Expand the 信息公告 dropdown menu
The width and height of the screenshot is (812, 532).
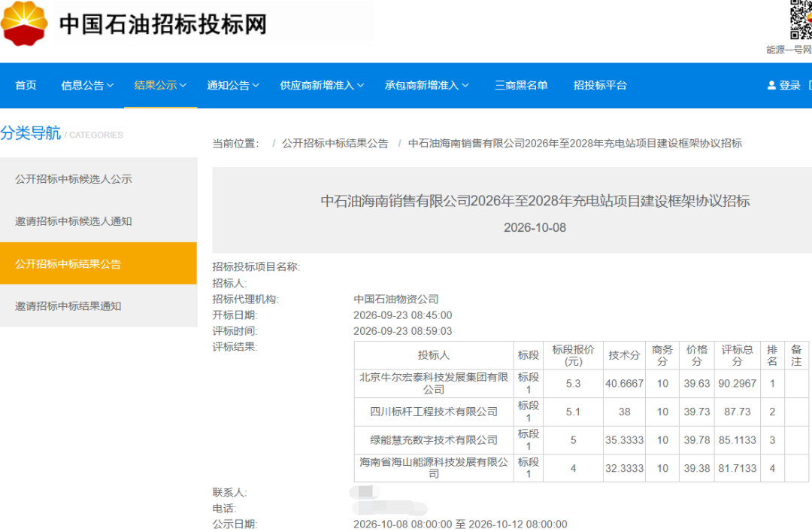(x=87, y=86)
